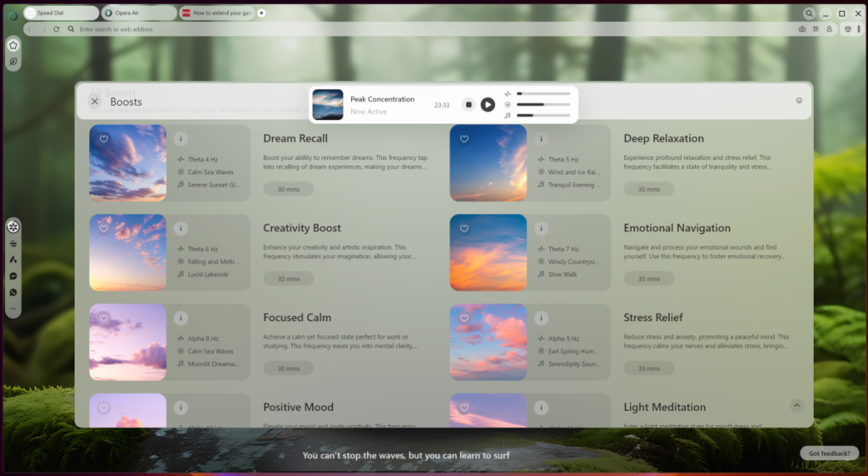Show info for Positive Mood boost
The width and height of the screenshot is (868, 476).
(181, 407)
